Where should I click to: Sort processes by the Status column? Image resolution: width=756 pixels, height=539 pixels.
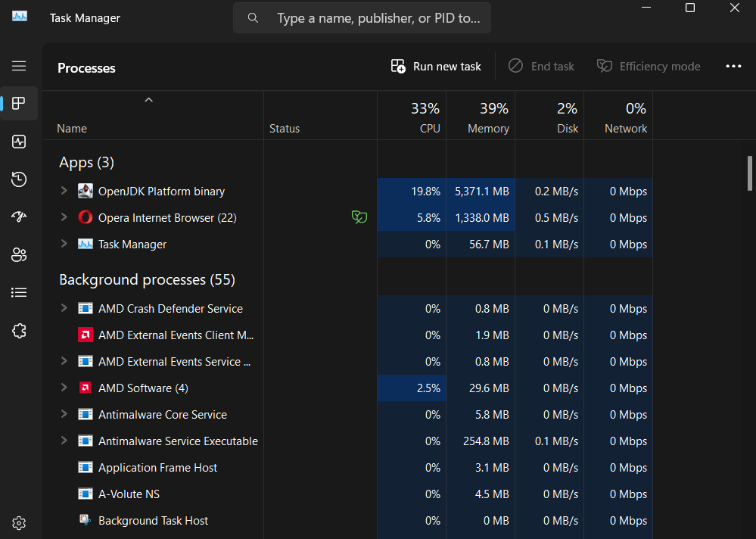click(321, 116)
